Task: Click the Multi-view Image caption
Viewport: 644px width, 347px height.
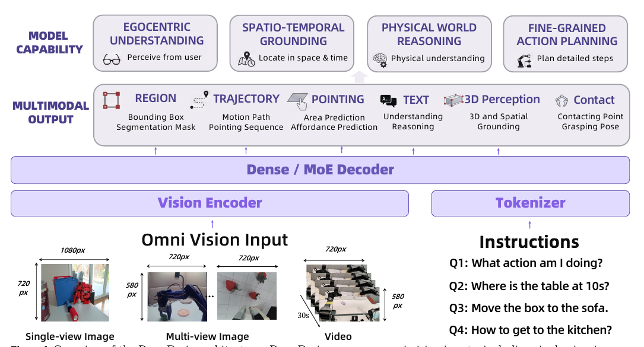Action: coord(207,336)
